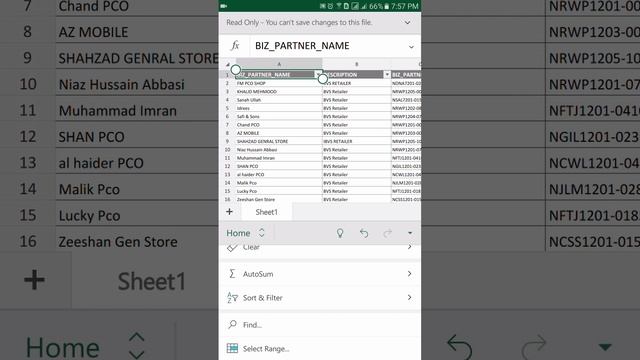Collapse ribbon with small down-triangle in phone

point(410,233)
